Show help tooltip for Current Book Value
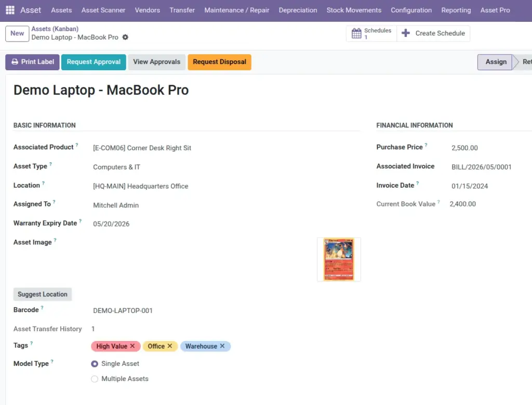 (x=438, y=202)
